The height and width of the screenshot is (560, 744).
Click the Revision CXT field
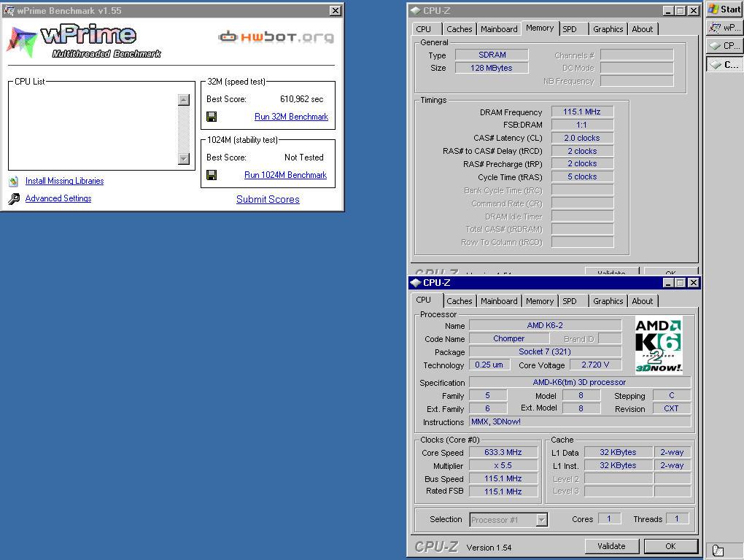pos(672,408)
